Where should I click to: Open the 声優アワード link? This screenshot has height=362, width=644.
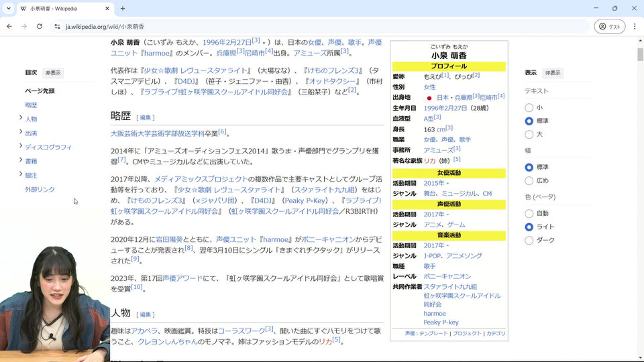pyautogui.click(x=182, y=278)
